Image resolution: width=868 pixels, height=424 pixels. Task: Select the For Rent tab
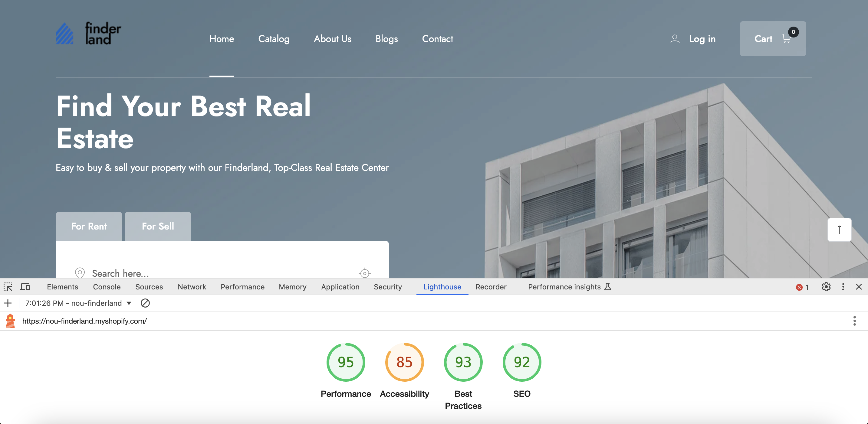(x=89, y=226)
